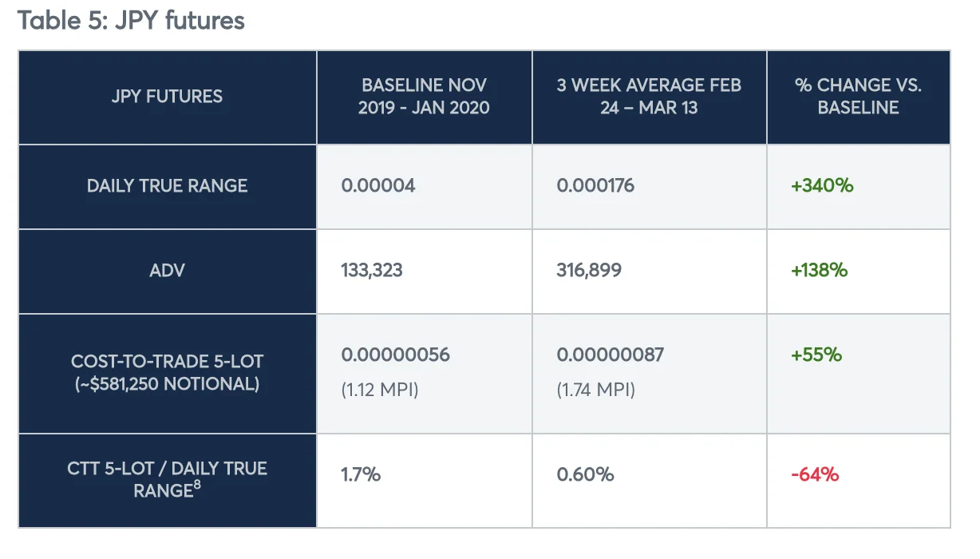Screen dimensions: 980x559
Task: Click the % Change vs. Baseline header
Action: 858,97
